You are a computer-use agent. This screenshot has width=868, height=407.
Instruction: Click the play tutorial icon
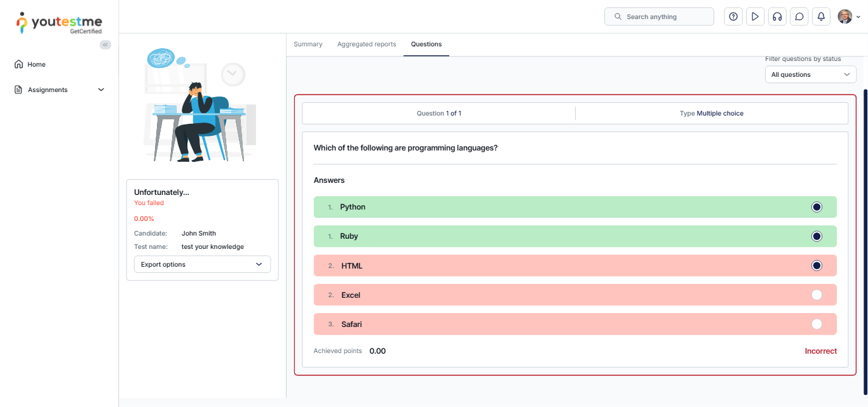755,17
